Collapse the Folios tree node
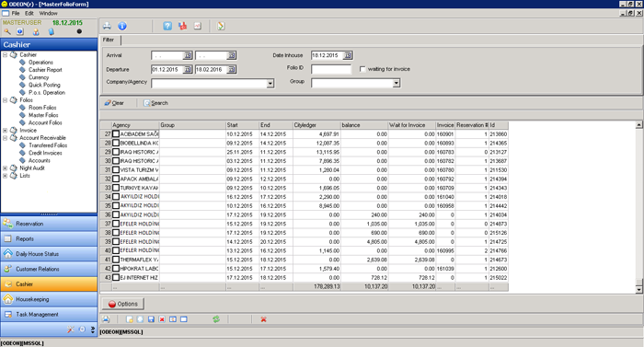 point(5,100)
